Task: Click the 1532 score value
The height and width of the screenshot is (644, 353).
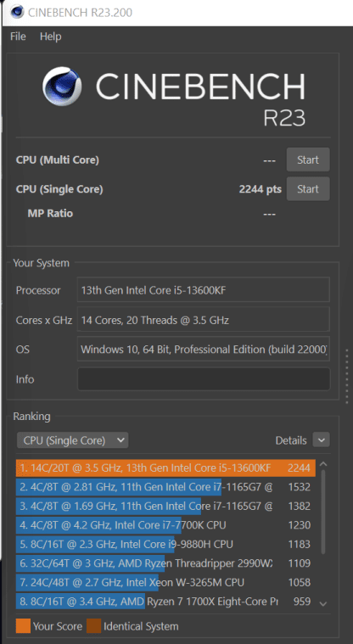Action: pyautogui.click(x=300, y=487)
